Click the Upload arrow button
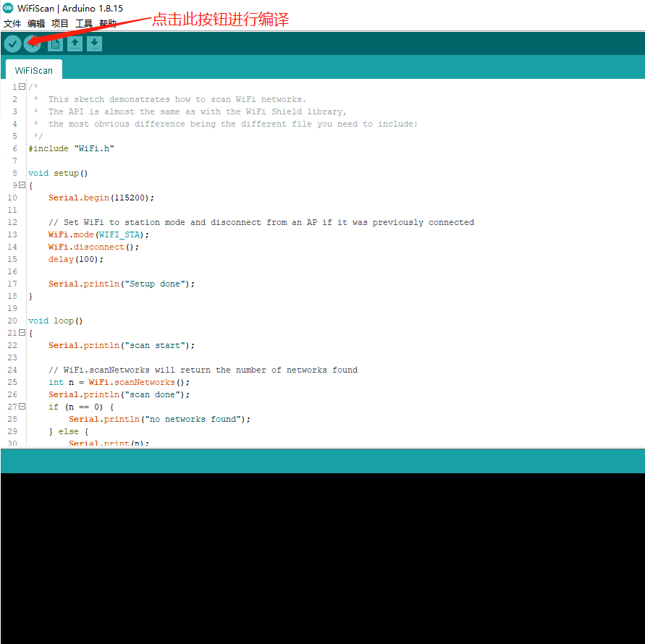 (x=32, y=43)
